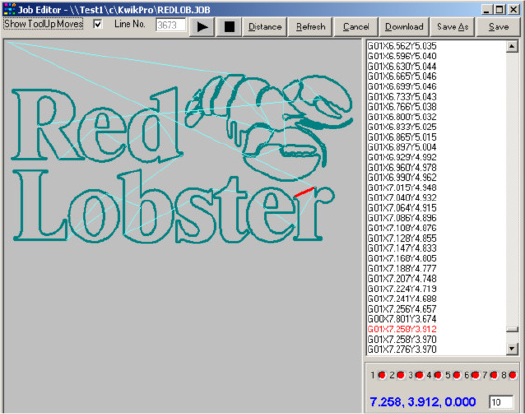Click red indicator light number 8
Viewport: 525px width, 414px height.
(x=513, y=375)
